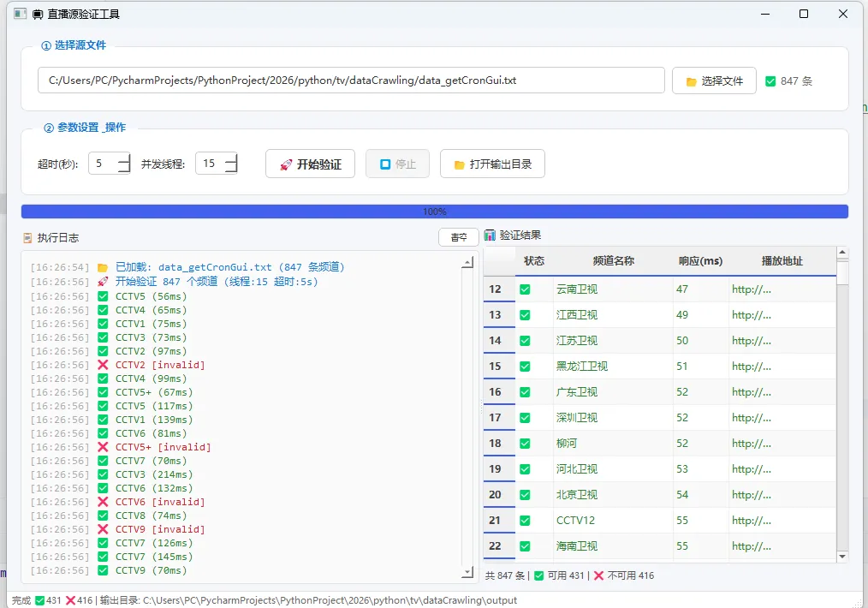The width and height of the screenshot is (868, 608).
Task: Click the log panel scroll up arrow
Action: pyautogui.click(x=467, y=262)
